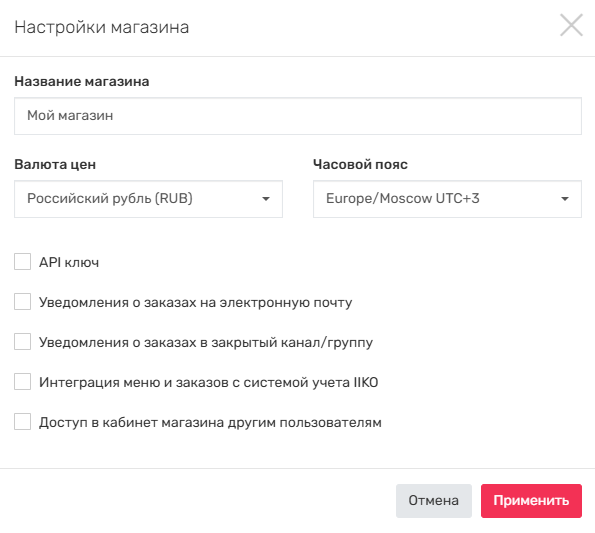This screenshot has width=595, height=533.
Task: Click the Название магазина label
Action: [82, 81]
